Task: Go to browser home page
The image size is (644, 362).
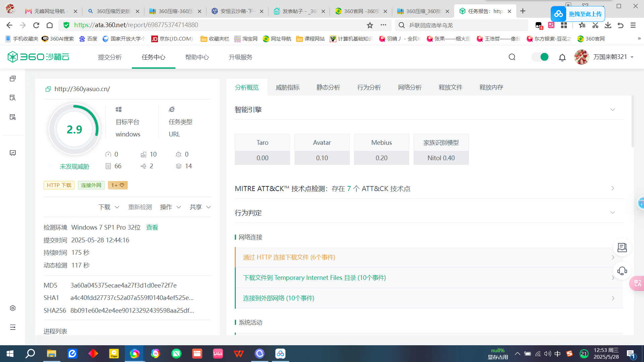Action: (x=50, y=25)
